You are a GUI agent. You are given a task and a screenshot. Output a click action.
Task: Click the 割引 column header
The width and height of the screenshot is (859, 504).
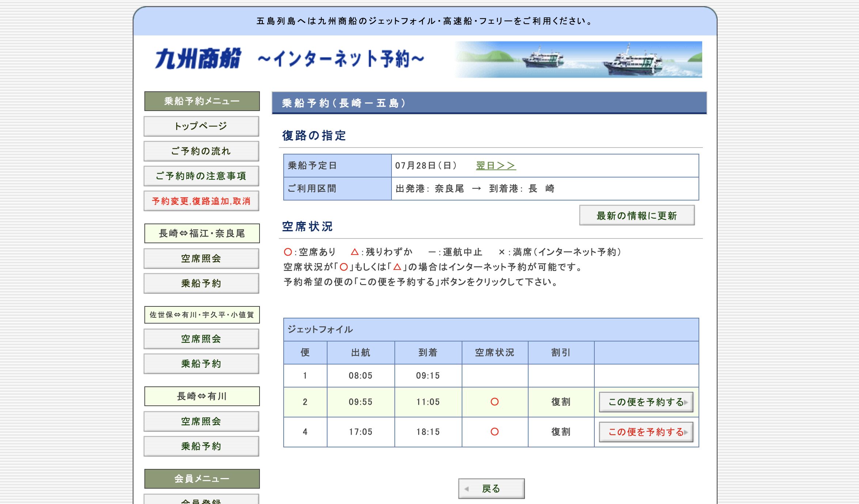(561, 352)
